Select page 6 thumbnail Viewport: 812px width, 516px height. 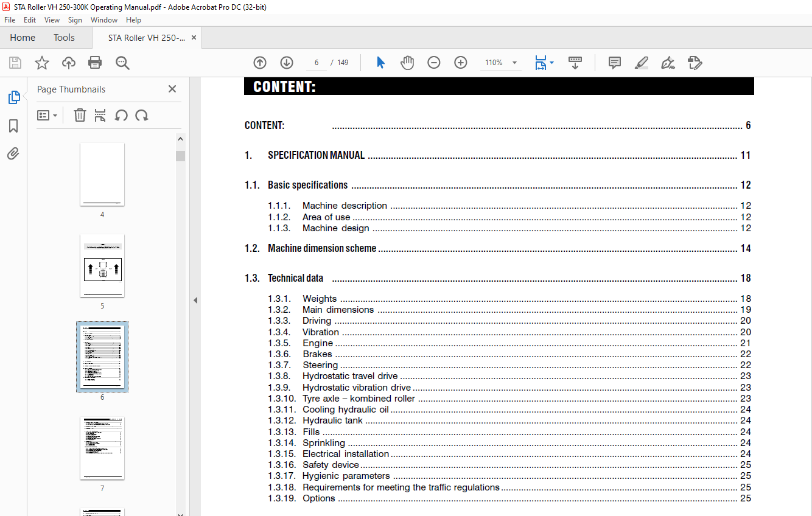pos(102,357)
